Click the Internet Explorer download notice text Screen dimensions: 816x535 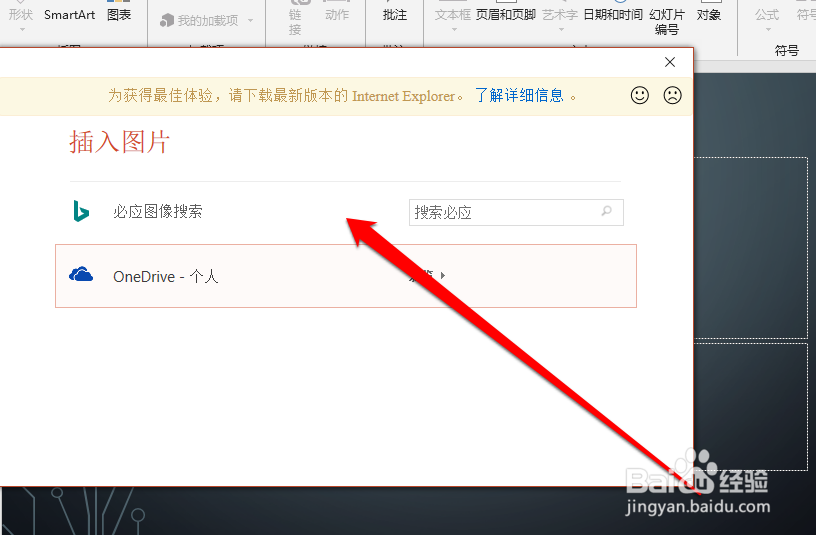(286, 96)
